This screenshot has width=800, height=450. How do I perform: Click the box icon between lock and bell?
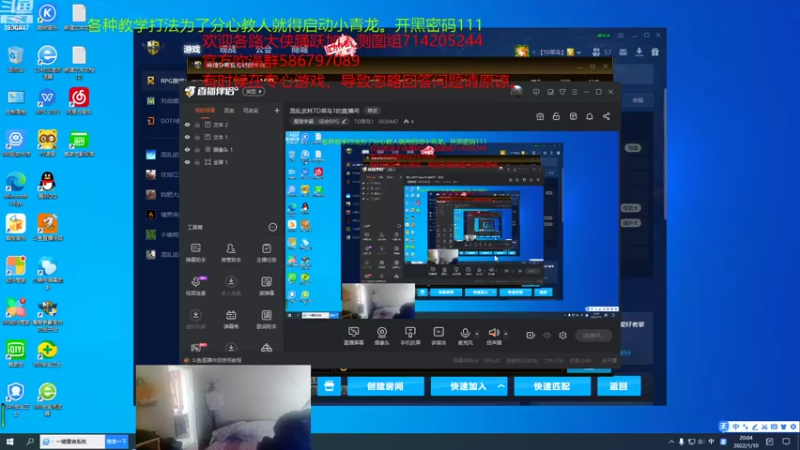click(573, 116)
